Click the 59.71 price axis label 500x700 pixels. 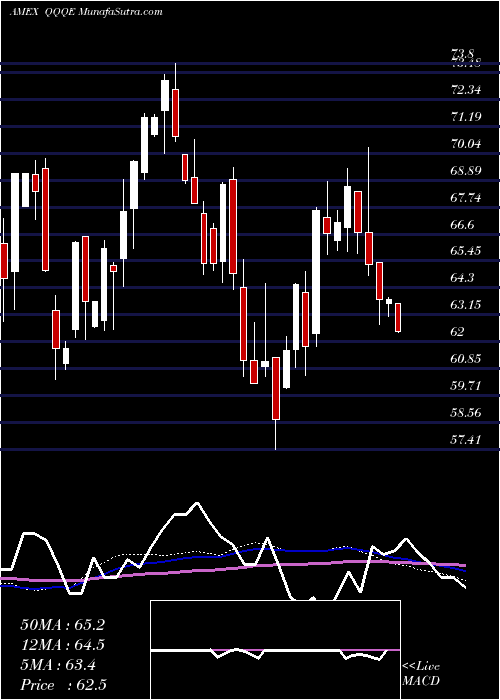coord(466,385)
